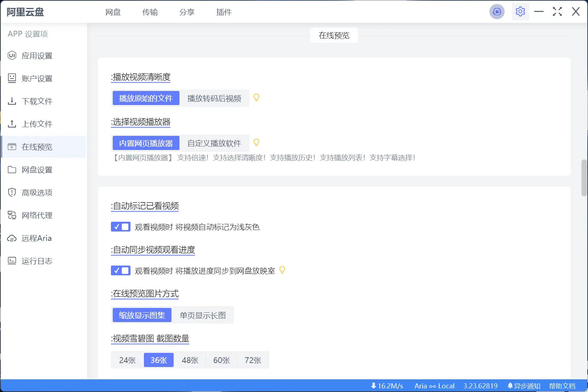
Task: Click the 在线预览 sidebar icon
Action: [x=12, y=147]
